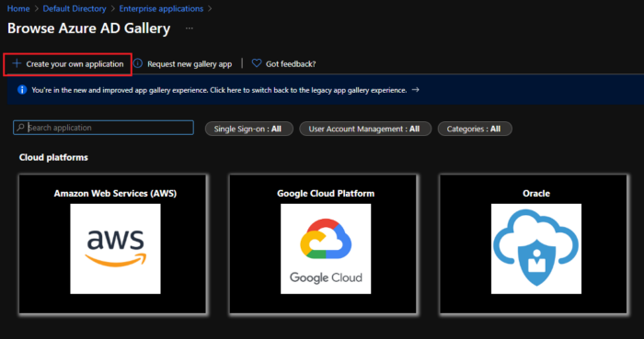Select the Google Cloud Platform title

pyautogui.click(x=326, y=194)
